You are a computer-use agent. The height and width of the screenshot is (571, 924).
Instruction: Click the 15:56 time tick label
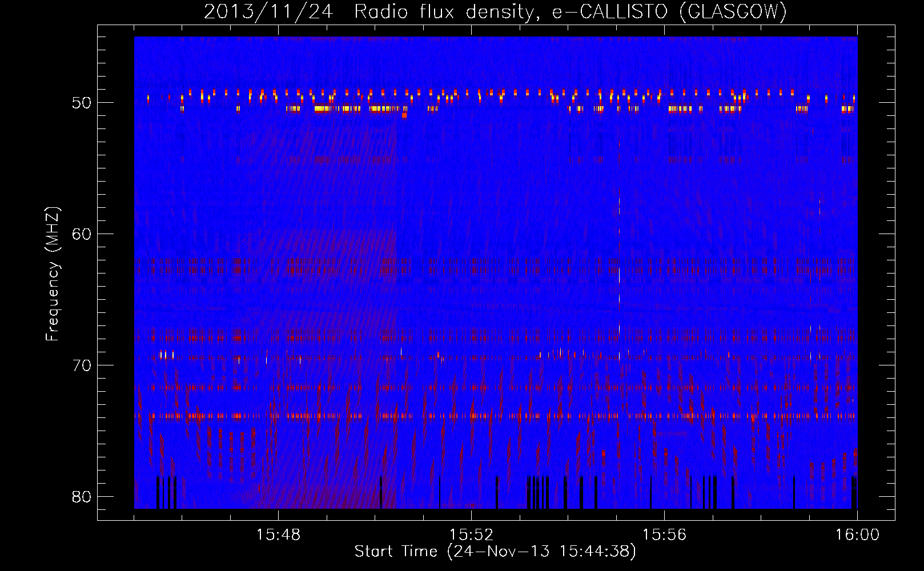[664, 535]
